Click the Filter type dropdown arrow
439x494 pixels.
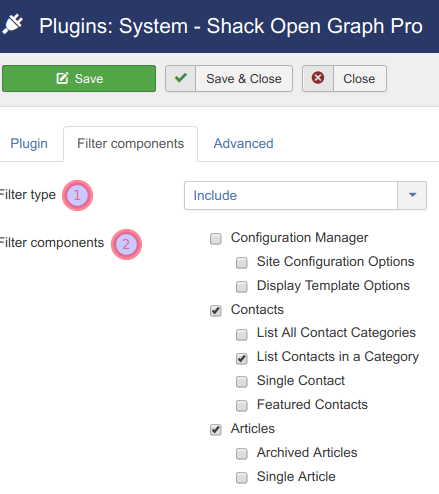point(412,195)
